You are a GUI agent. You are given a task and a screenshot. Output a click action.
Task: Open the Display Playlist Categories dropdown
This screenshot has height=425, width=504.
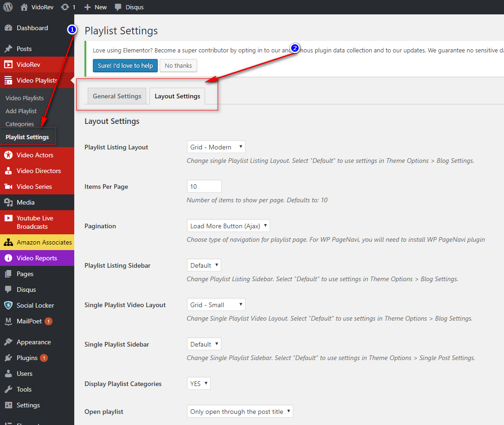point(199,384)
